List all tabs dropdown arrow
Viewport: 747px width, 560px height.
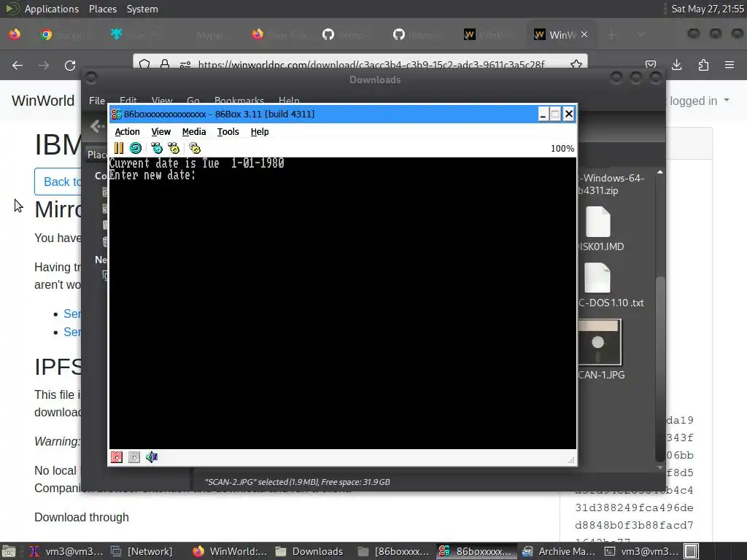pos(640,35)
